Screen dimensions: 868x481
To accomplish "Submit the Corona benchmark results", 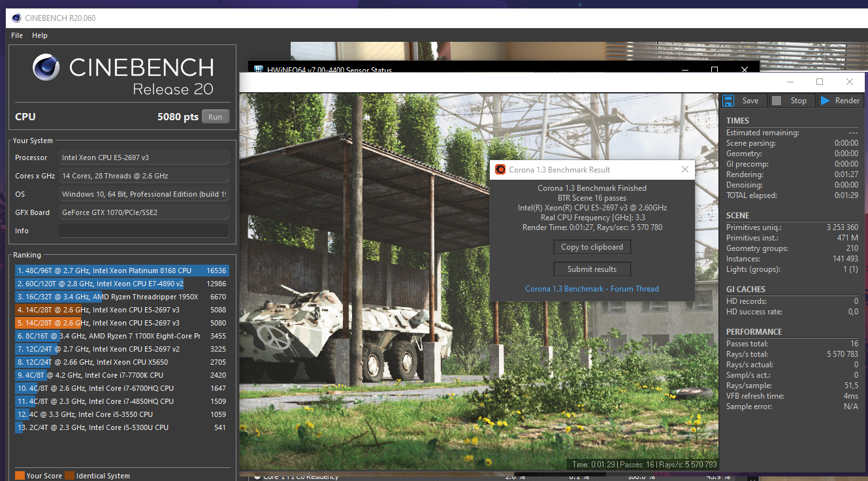I will [x=592, y=269].
